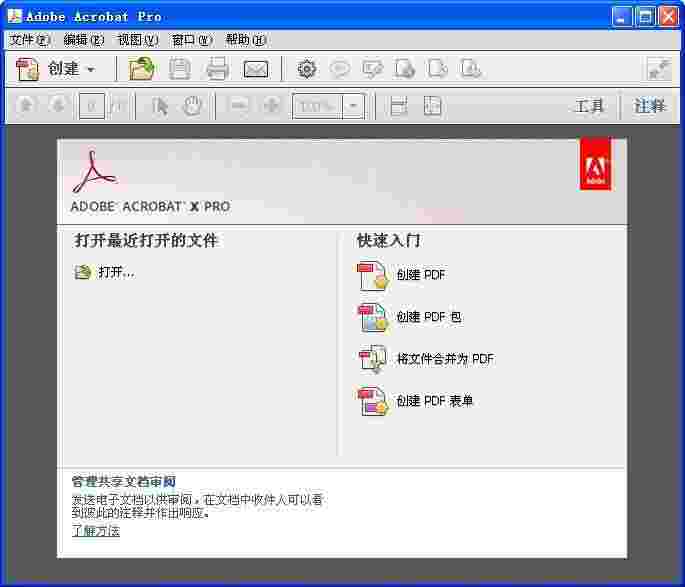Open the gear settings icon in toolbar
Screen dimensions: 685x587
pyautogui.click(x=306, y=69)
